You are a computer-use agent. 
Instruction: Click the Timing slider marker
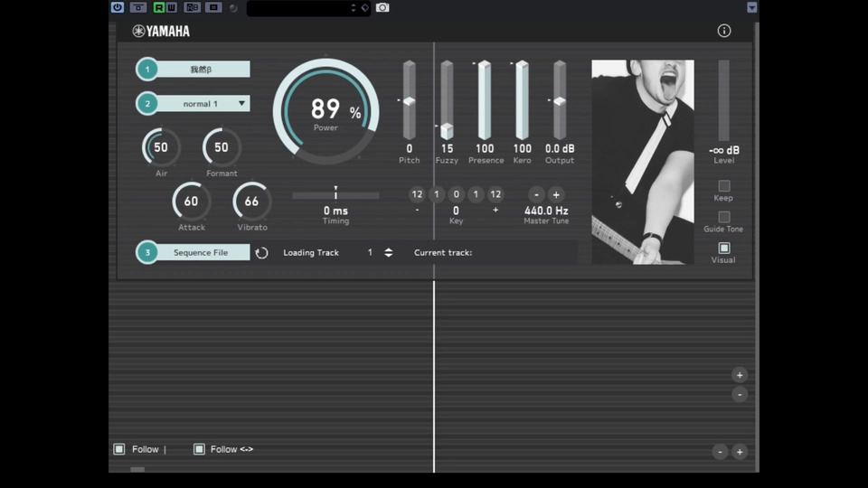pyautogui.click(x=335, y=192)
